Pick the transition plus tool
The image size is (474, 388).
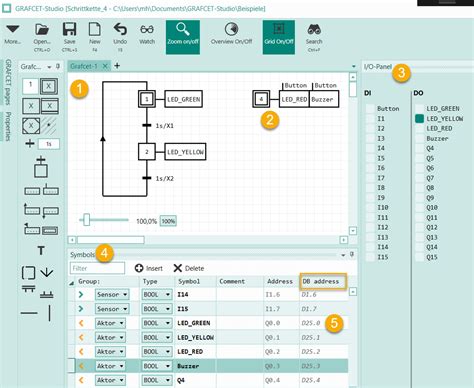click(30, 144)
